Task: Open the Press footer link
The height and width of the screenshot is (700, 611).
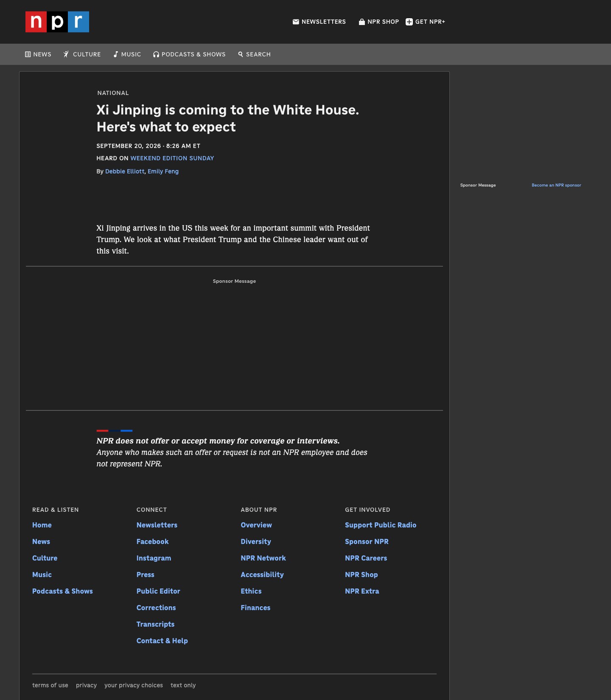Action: 145,575
